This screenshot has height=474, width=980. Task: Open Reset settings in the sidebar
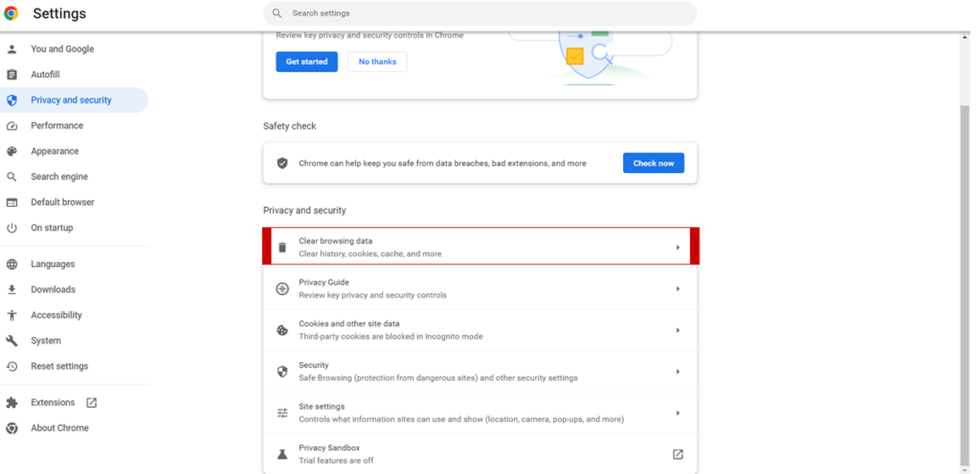tap(58, 367)
